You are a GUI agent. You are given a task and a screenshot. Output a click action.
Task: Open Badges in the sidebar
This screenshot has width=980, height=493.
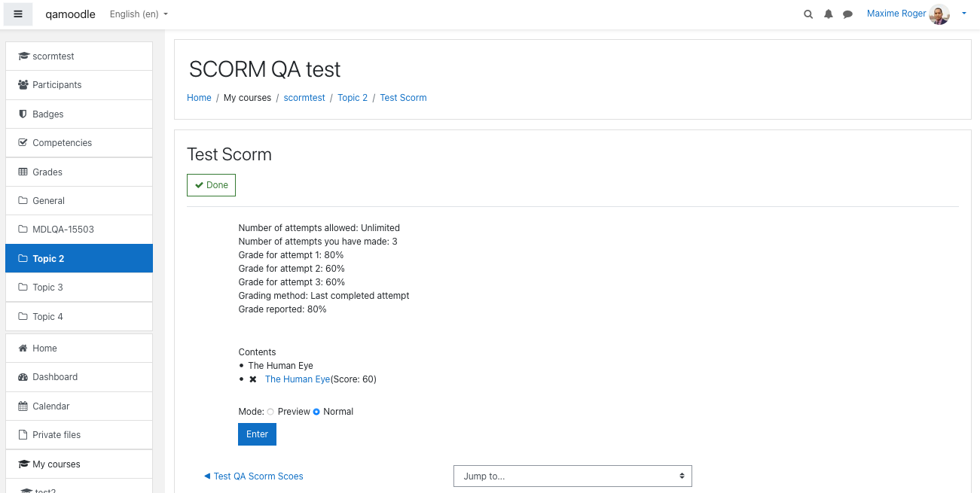tap(79, 114)
